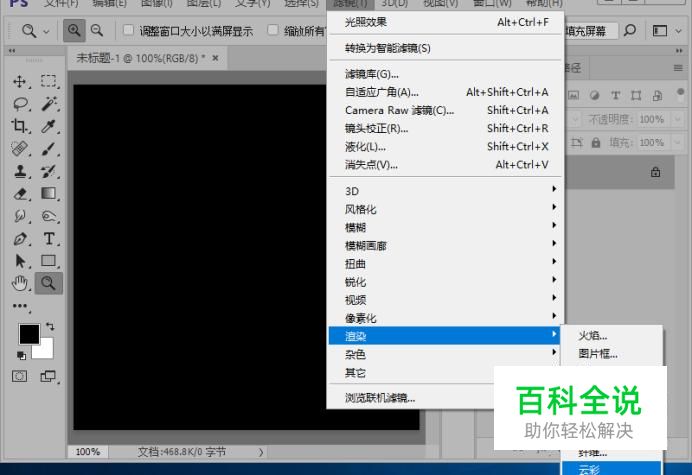Viewport: 692px width, 475px height.
Task: Choose 转换为智能滤镜(S)
Action: [445, 48]
